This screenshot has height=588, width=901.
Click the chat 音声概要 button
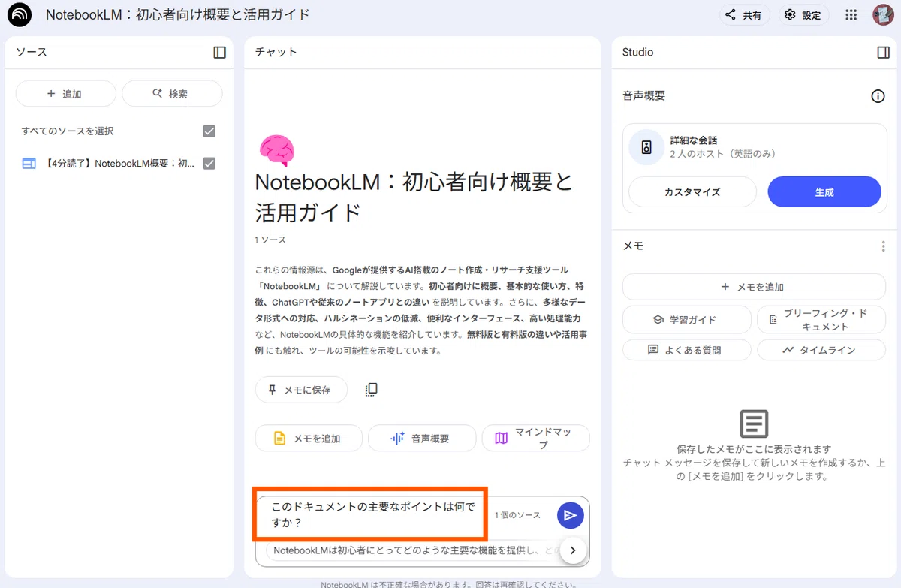point(422,439)
